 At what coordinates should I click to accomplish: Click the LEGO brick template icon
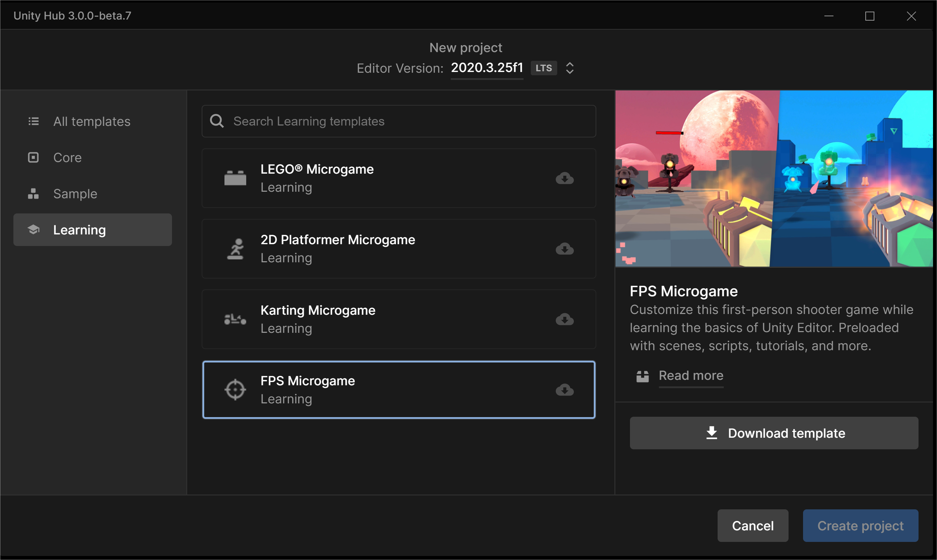[x=235, y=178]
